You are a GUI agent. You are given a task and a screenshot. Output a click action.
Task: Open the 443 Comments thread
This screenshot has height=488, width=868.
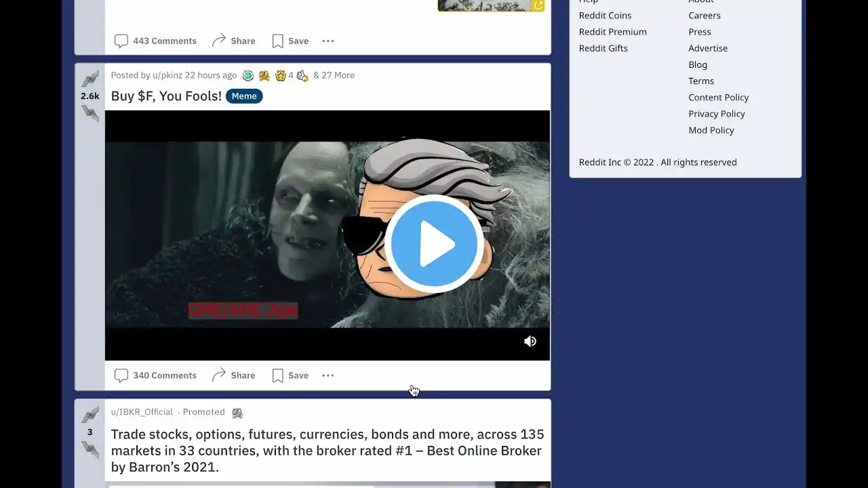155,41
